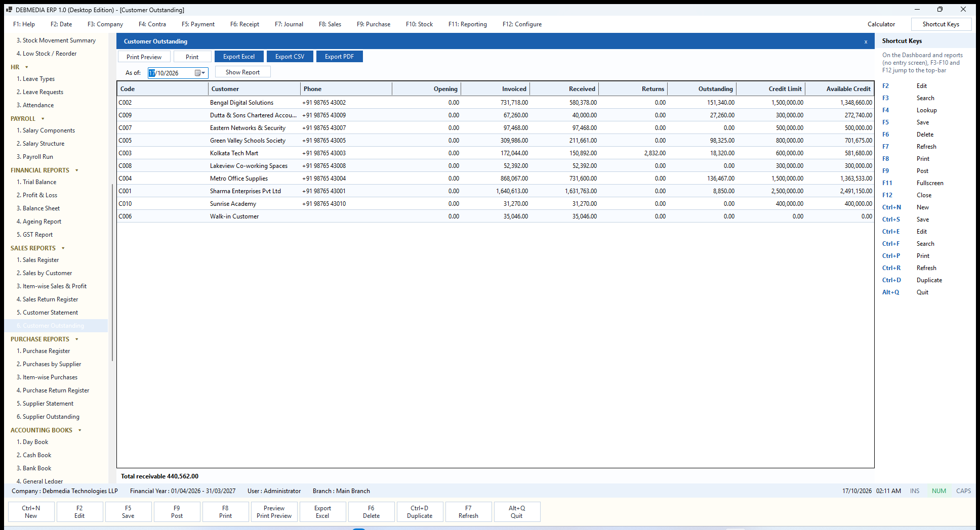Collapse the PURCHASE REPORTS section arrow
Screen dimensions: 980x530
(77, 339)
